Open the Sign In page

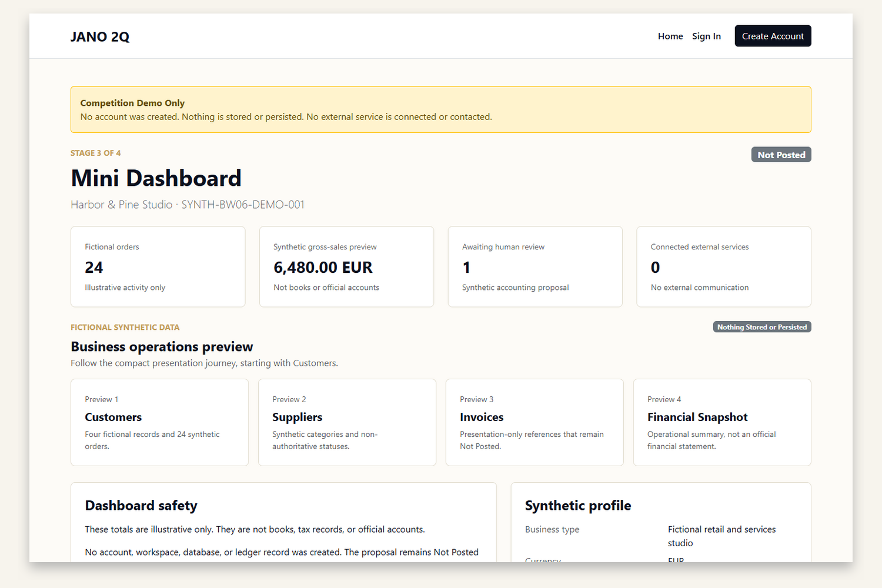click(x=706, y=36)
